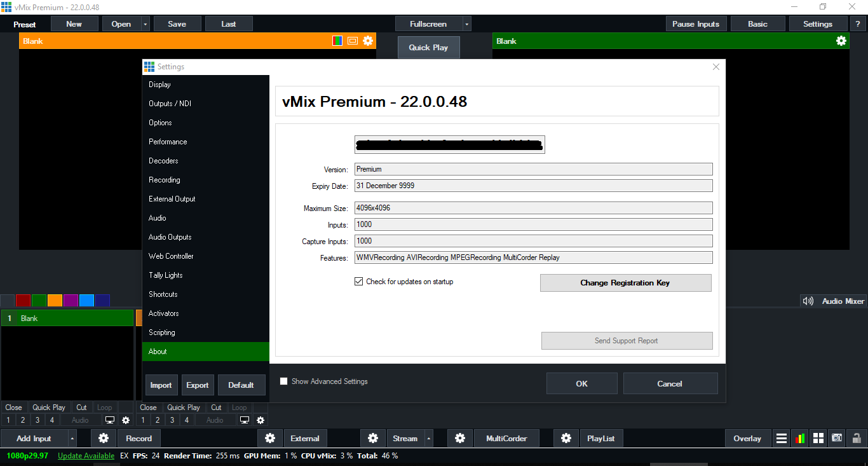Select the Display settings tab
Image resolution: width=868 pixels, height=466 pixels.
click(x=206, y=85)
